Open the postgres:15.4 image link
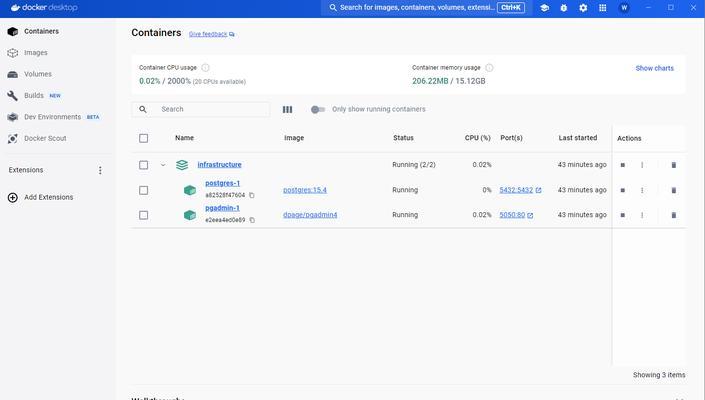 click(305, 190)
